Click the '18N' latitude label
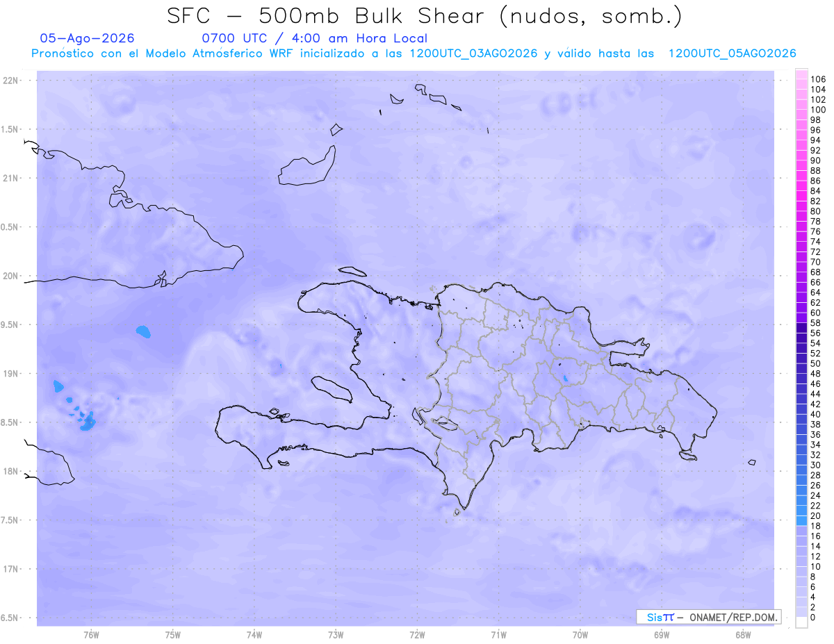Screen dimensions: 834x644 11,471
